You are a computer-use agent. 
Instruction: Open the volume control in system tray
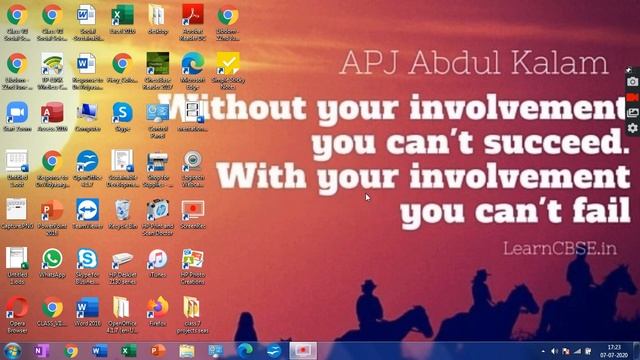[554, 351]
